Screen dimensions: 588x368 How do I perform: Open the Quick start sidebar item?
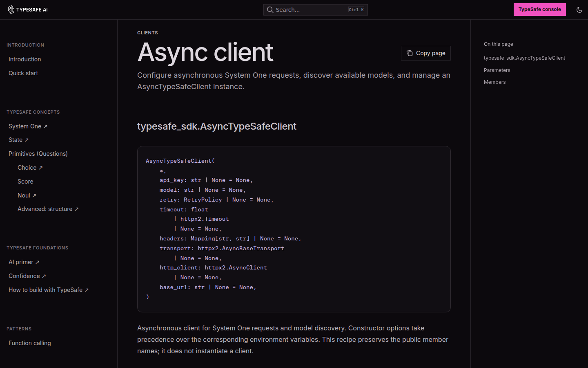pos(23,73)
